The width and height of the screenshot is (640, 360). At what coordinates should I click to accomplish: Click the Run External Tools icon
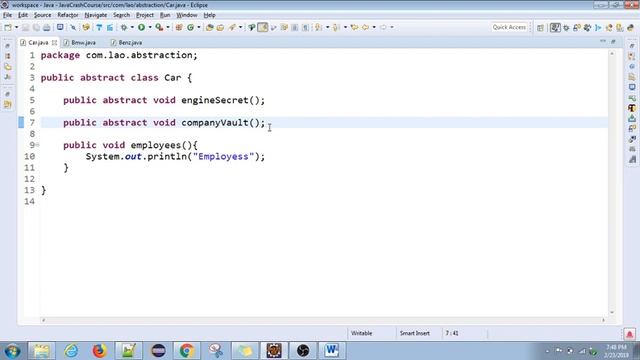pos(159,27)
